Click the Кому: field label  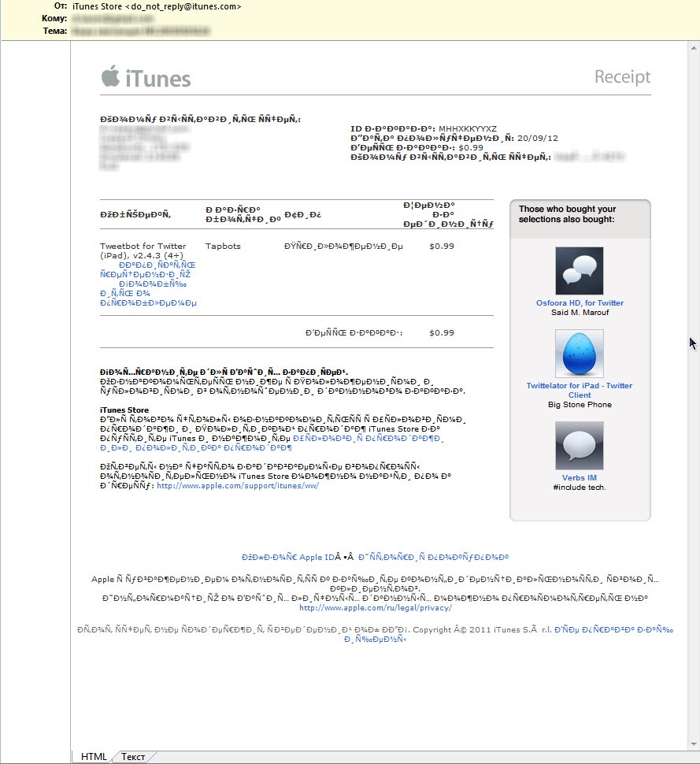click(x=54, y=19)
